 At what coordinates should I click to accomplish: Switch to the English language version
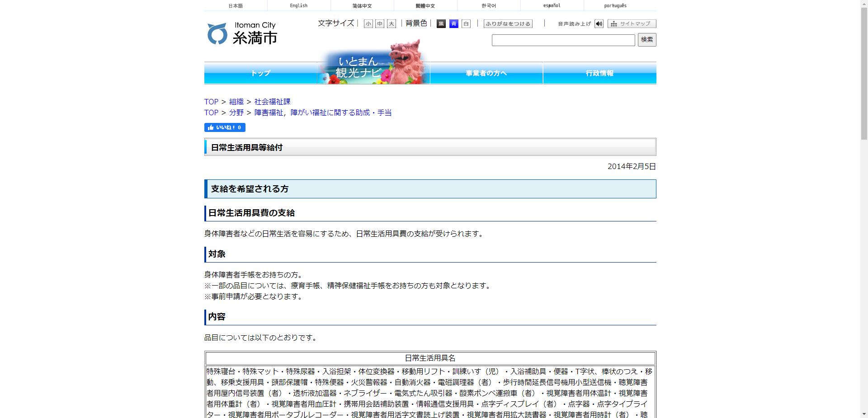298,5
